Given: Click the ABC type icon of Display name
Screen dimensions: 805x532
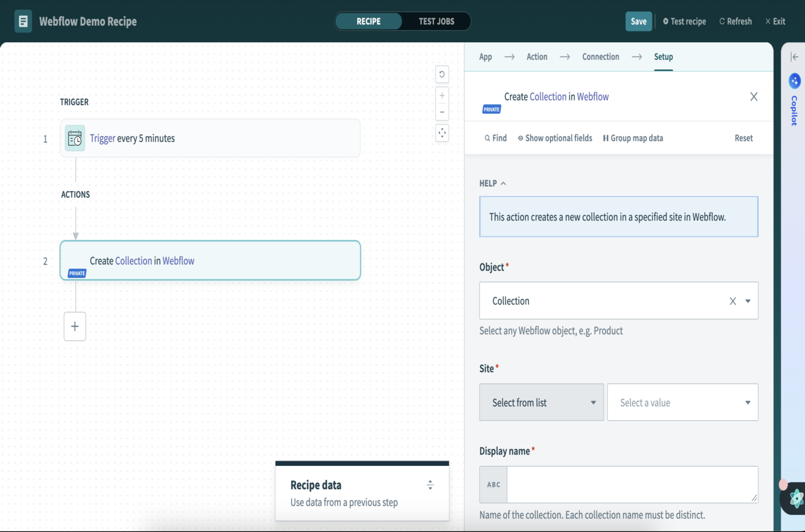Looking at the screenshot, I should [494, 485].
